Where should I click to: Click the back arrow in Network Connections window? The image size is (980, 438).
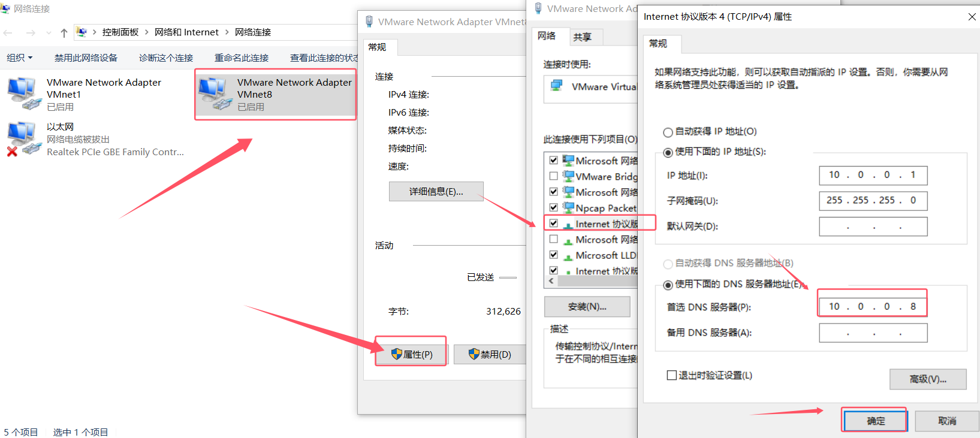(x=8, y=32)
